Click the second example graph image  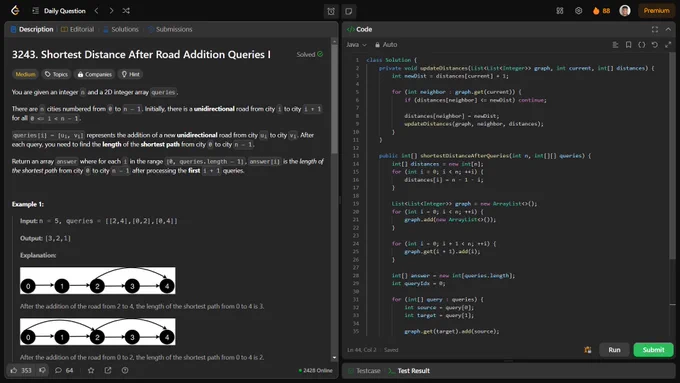[x=98, y=332]
